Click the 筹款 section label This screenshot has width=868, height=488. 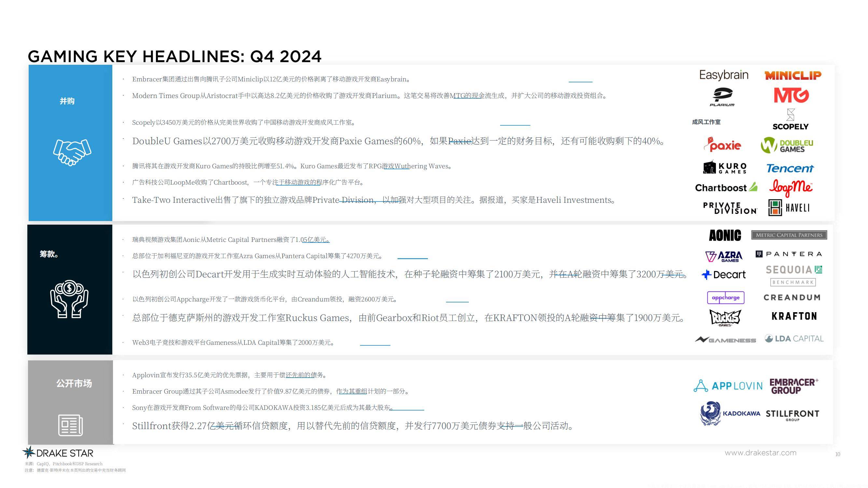pyautogui.click(x=49, y=254)
